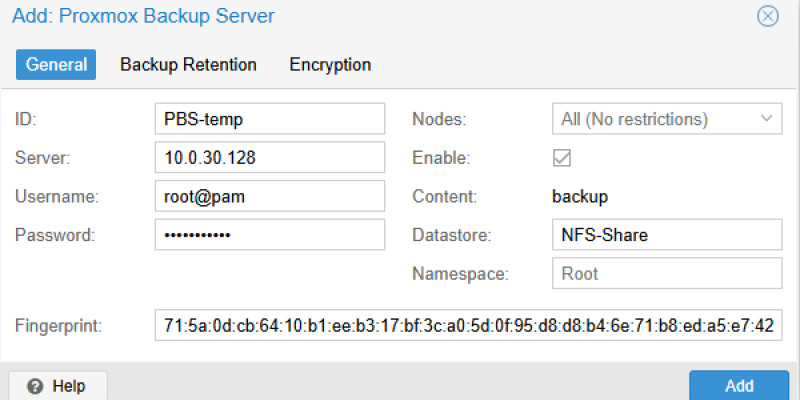Click the Username field showing root@pam
The width and height of the screenshot is (800, 400).
click(x=270, y=196)
